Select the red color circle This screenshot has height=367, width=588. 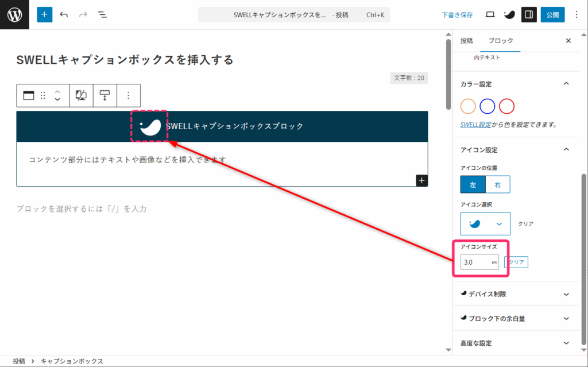(x=506, y=106)
